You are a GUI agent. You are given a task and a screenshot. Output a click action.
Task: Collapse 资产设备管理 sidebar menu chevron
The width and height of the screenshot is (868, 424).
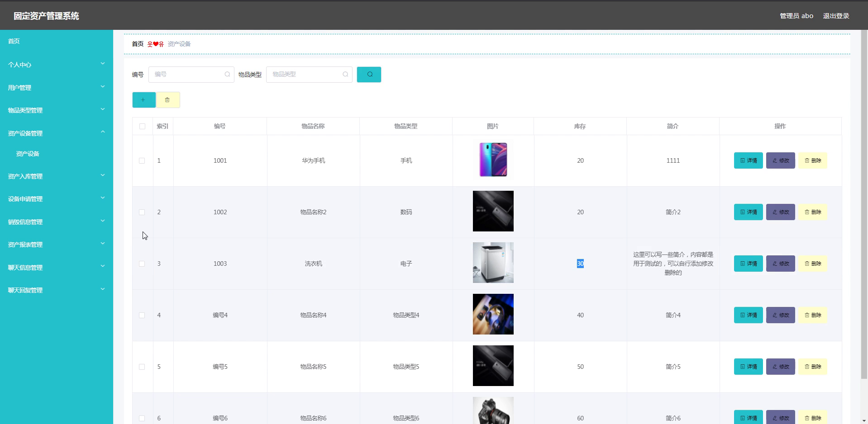click(103, 132)
